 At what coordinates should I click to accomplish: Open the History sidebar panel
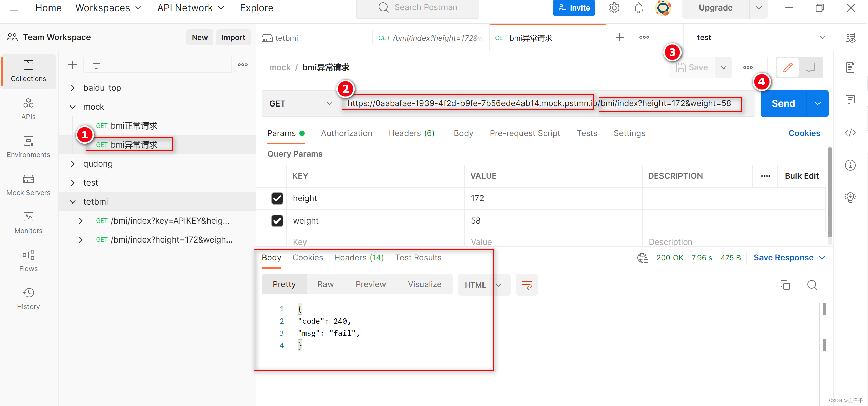tap(28, 299)
